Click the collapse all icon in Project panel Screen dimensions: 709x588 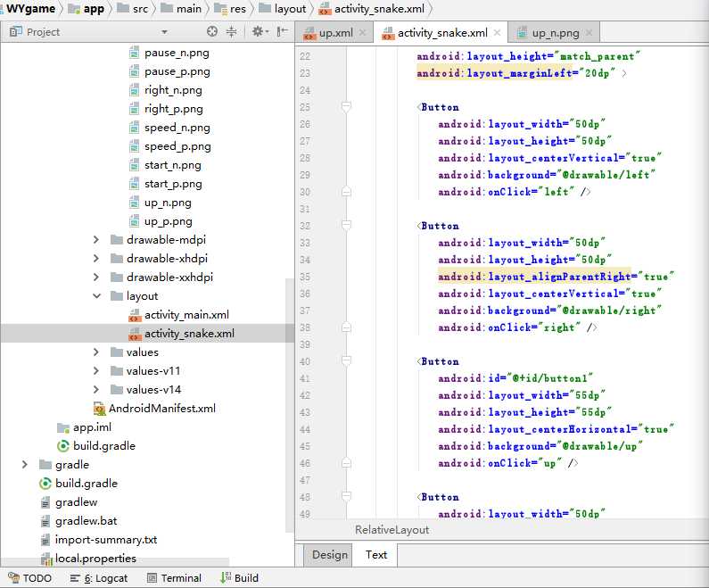[x=231, y=31]
